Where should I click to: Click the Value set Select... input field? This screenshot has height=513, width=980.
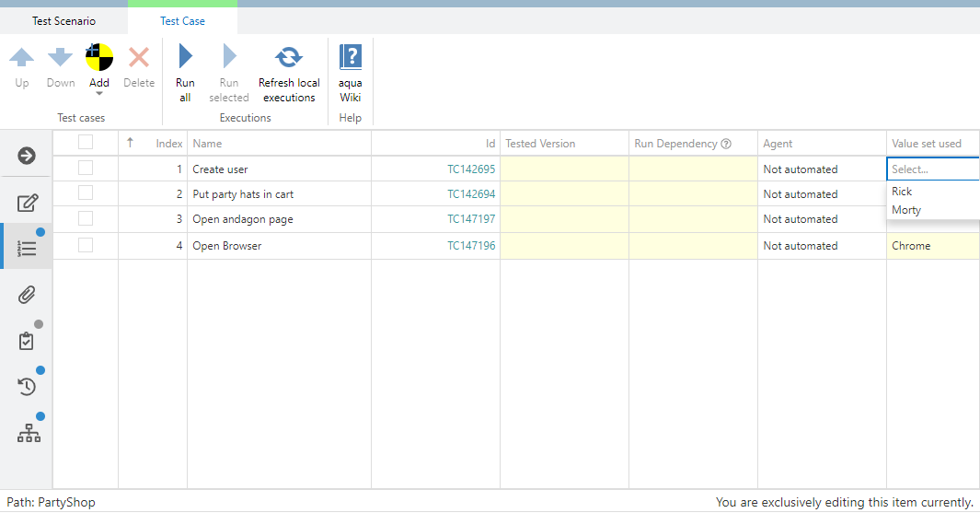click(929, 169)
